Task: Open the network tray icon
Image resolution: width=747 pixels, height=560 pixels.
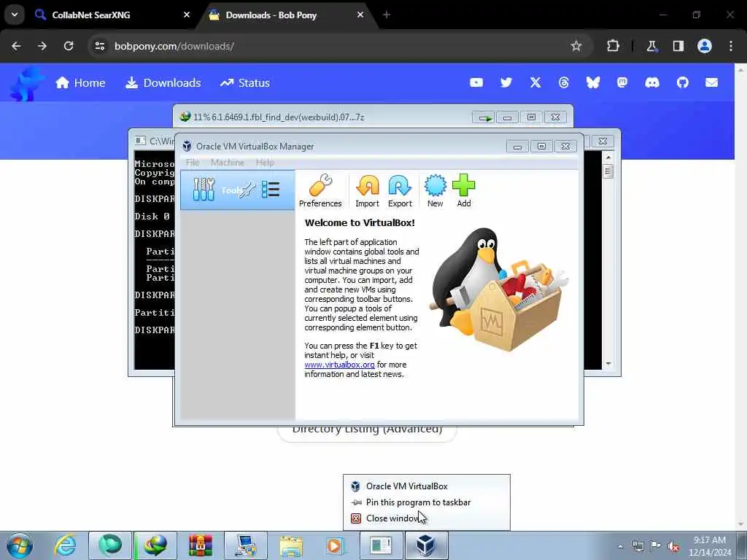Action: tap(638, 546)
